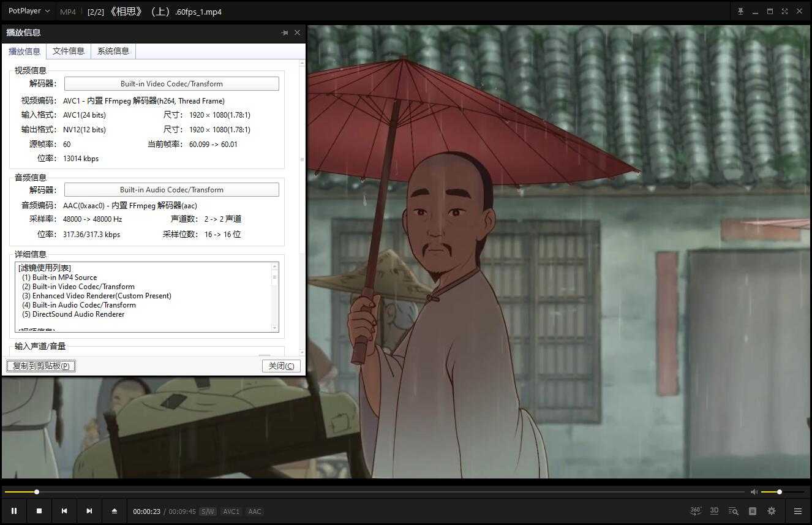
Task: Select '(5) DirectSound Audio Renderer' line
Action: 73,314
